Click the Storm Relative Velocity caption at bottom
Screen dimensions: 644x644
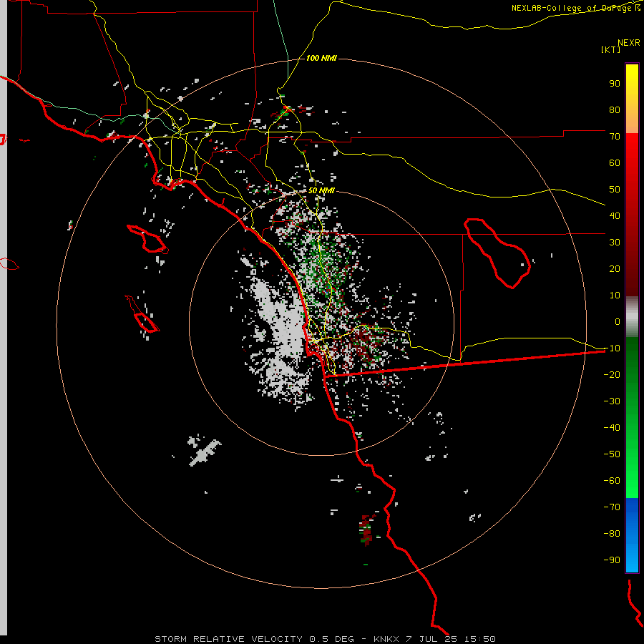(x=325, y=639)
